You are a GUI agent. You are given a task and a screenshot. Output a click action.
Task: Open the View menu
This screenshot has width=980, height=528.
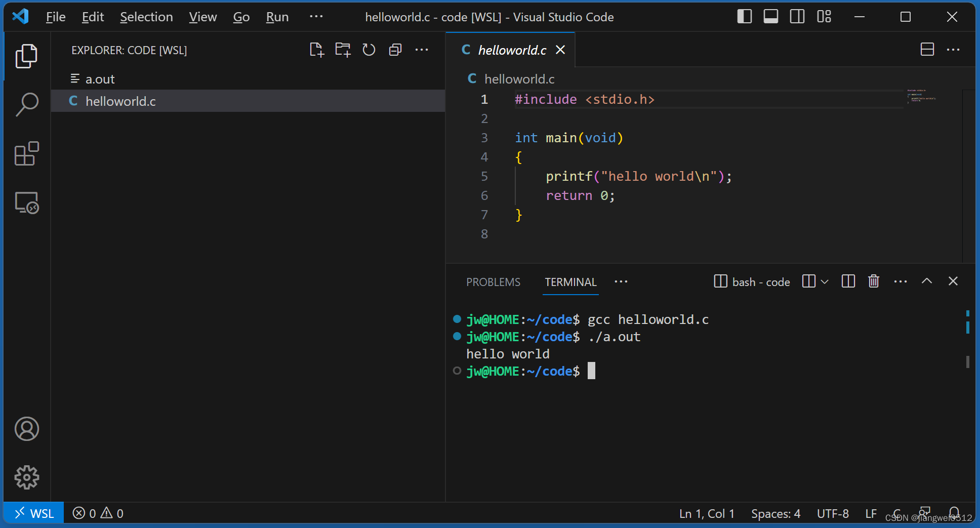coord(202,17)
